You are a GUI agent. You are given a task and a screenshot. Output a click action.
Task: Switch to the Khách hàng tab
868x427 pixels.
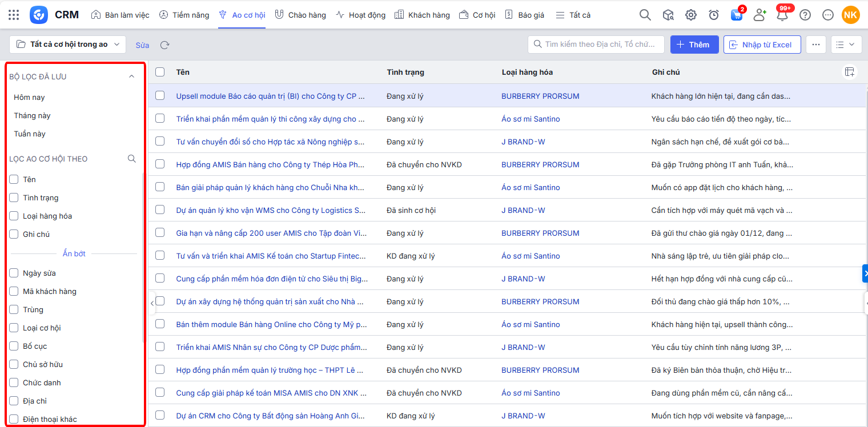click(x=422, y=15)
